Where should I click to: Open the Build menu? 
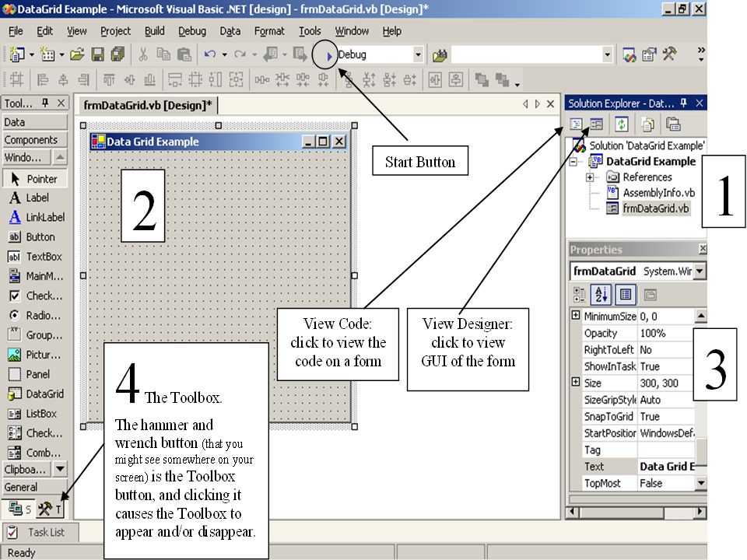[x=154, y=31]
